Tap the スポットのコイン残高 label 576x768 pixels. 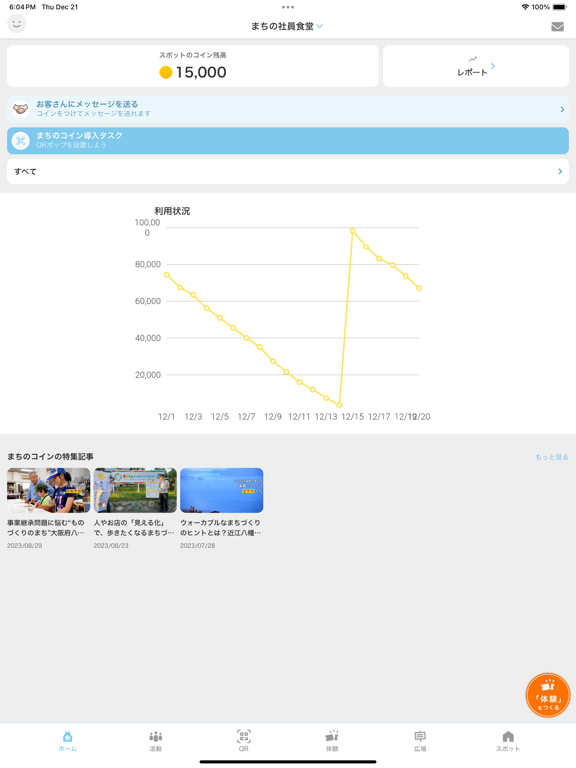pyautogui.click(x=192, y=55)
